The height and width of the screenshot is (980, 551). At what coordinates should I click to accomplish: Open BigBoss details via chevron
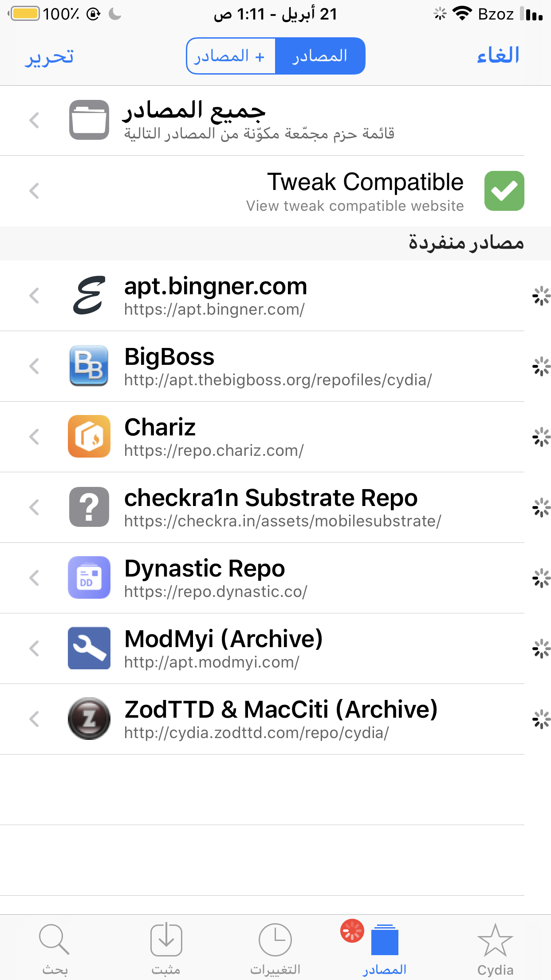pos(34,366)
